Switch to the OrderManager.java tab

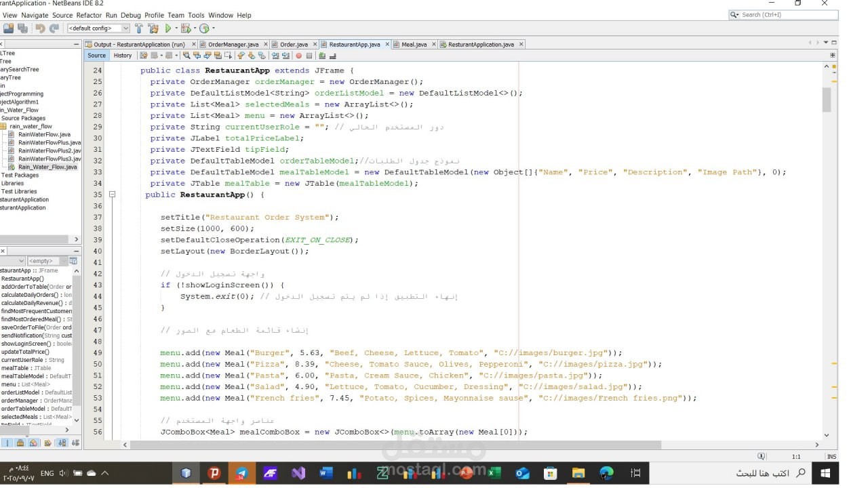(233, 45)
